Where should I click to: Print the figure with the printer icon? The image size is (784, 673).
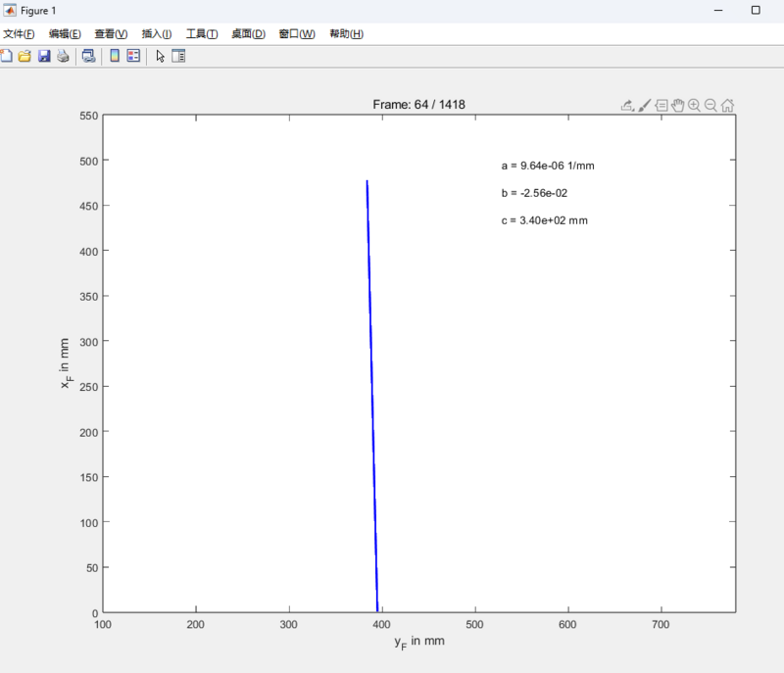tap(63, 57)
